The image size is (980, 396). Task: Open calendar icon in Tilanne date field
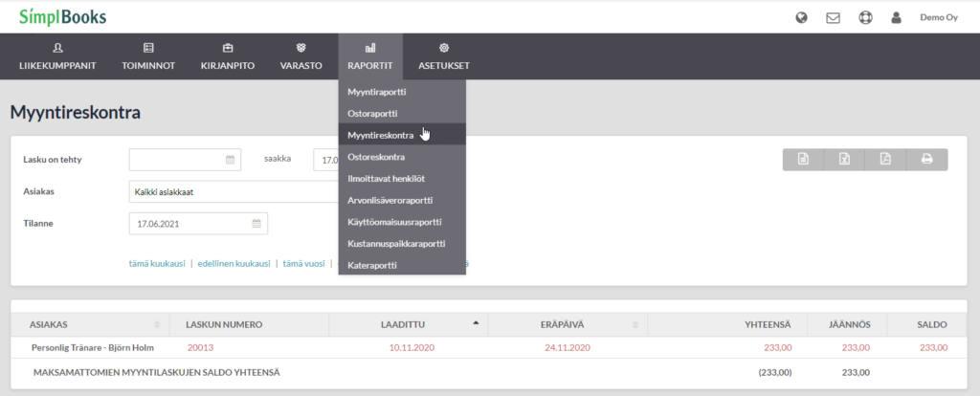[256, 224]
